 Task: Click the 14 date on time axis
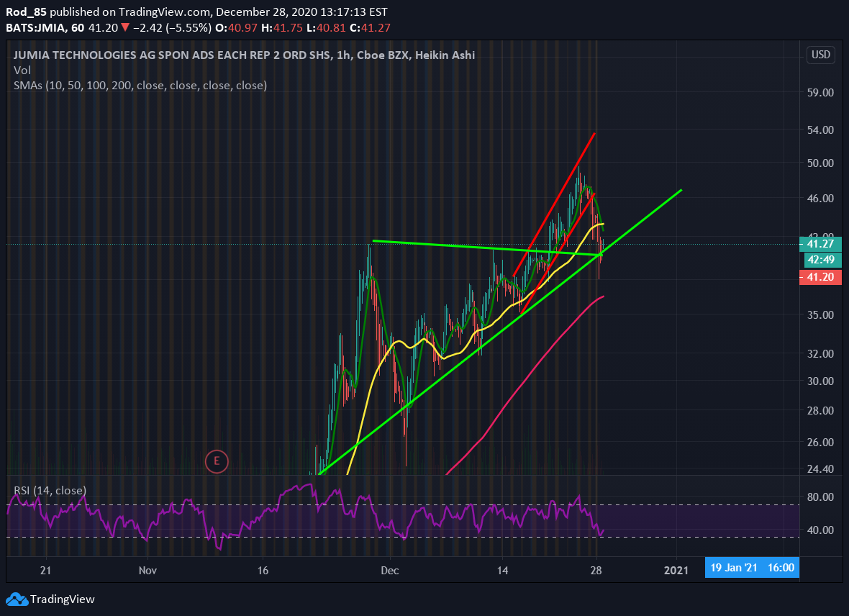[x=502, y=570]
